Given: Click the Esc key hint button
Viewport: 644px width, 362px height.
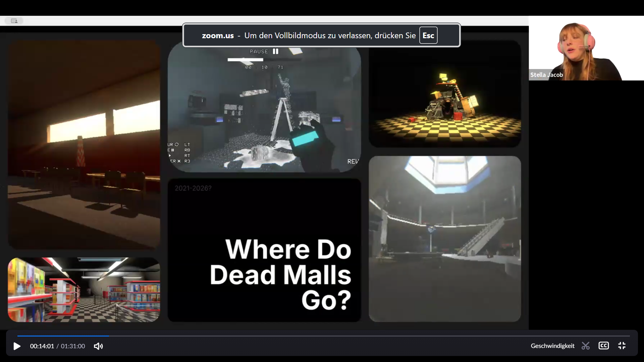Looking at the screenshot, I should pos(428,35).
